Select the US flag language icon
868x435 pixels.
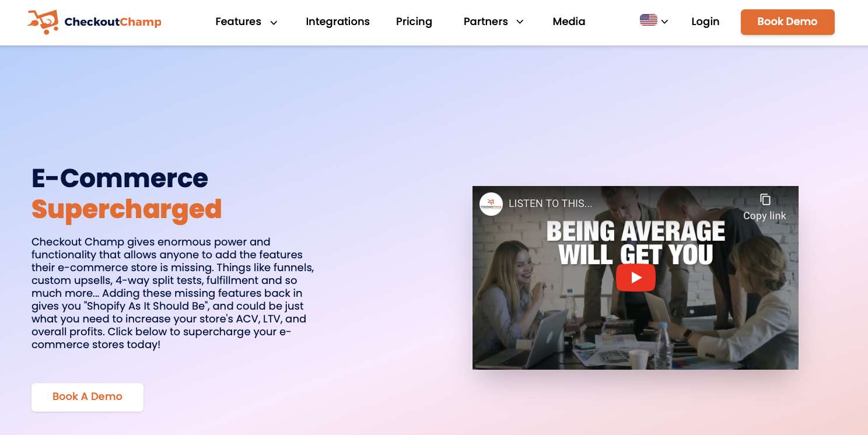649,20
